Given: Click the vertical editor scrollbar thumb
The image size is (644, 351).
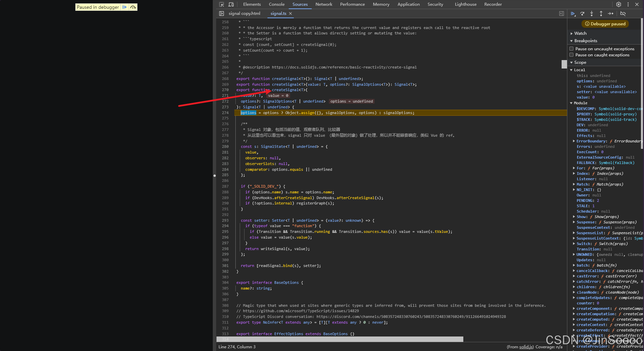Looking at the screenshot, I should (x=564, y=64).
